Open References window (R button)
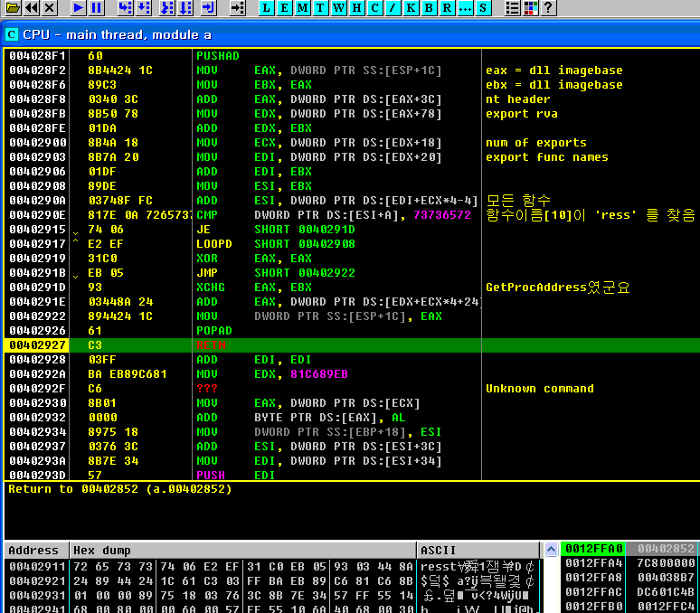The image size is (700, 613). [447, 7]
